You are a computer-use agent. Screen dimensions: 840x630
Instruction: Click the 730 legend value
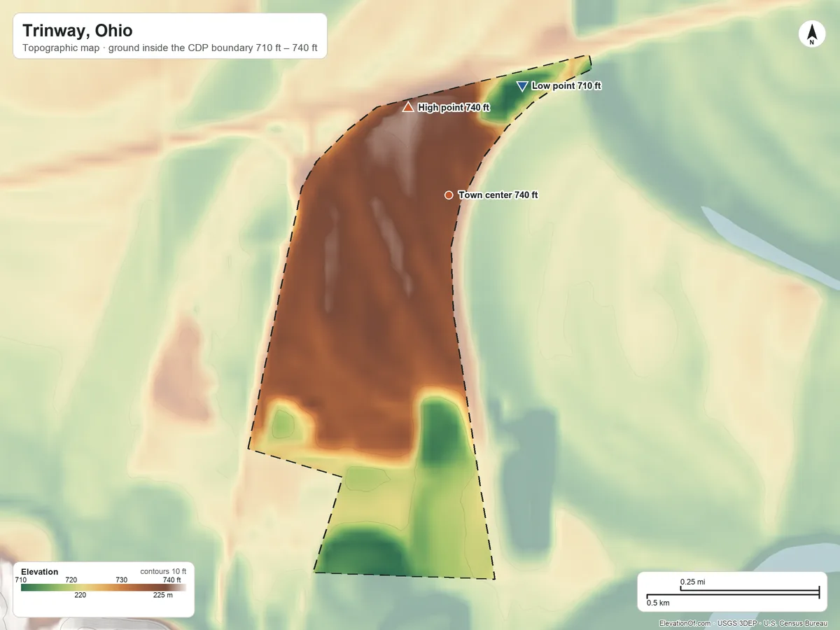pos(122,580)
